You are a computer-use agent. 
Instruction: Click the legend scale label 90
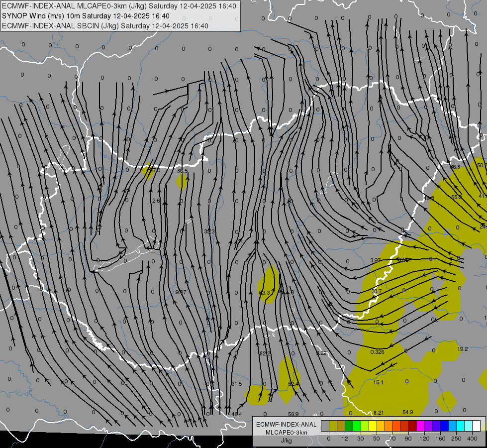click(408, 439)
